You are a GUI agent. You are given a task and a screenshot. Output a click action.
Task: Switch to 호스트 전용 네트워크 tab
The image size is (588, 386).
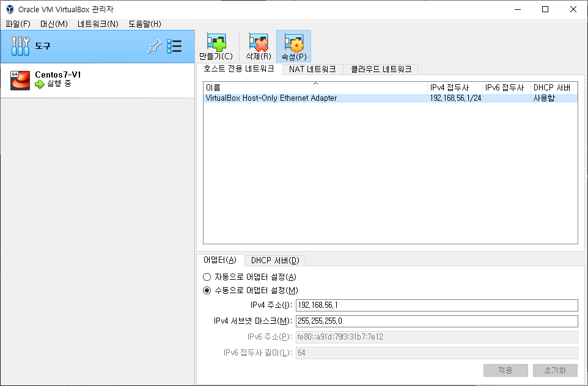click(239, 68)
